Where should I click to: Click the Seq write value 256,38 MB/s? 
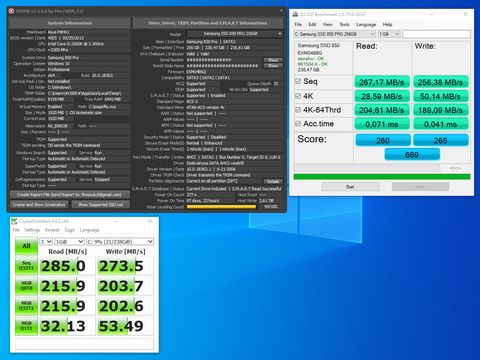pos(441,82)
